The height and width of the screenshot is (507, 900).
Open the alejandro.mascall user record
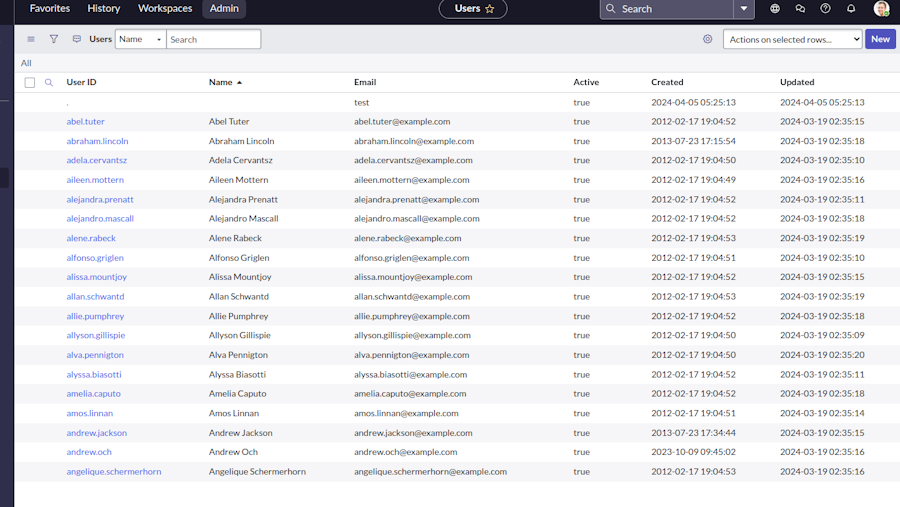[100, 219]
